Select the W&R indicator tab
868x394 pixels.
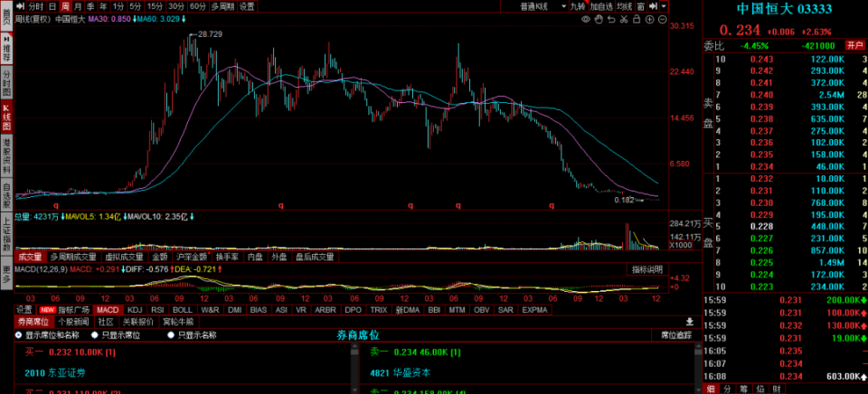tap(211, 310)
